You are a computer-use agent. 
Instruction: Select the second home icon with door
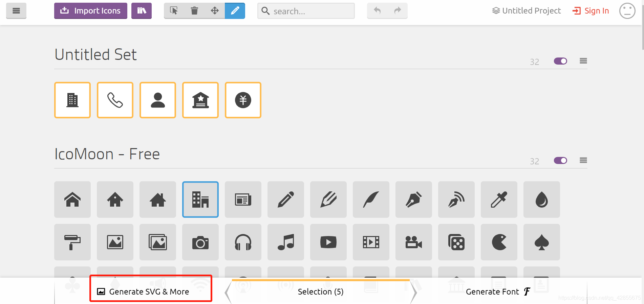point(115,200)
